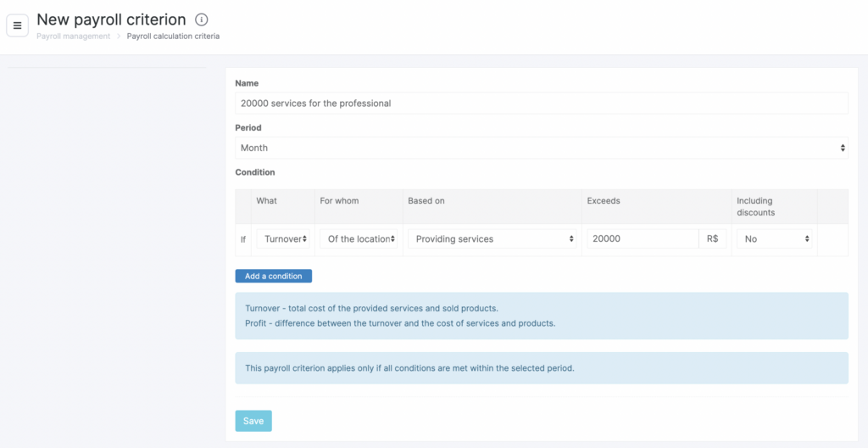Click into the Name text field
868x448 pixels.
[x=541, y=104]
